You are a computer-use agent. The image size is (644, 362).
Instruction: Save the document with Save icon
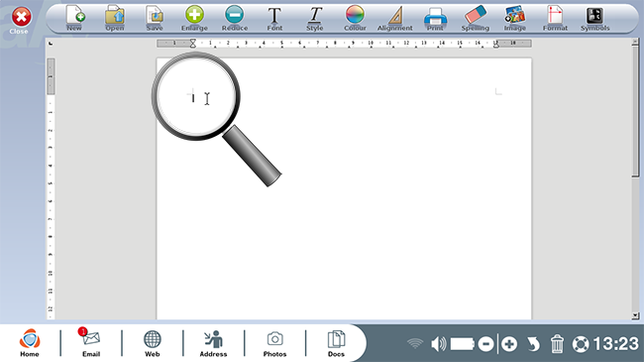[x=155, y=18]
